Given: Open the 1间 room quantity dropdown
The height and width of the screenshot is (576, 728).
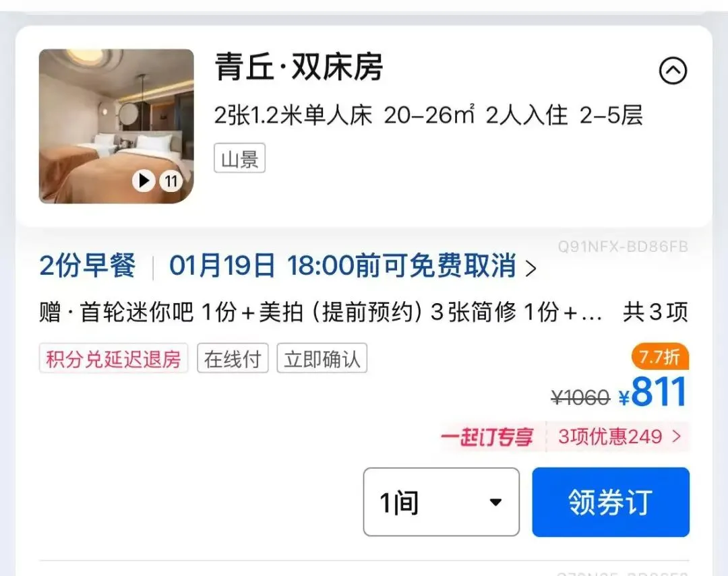Looking at the screenshot, I should (441, 502).
